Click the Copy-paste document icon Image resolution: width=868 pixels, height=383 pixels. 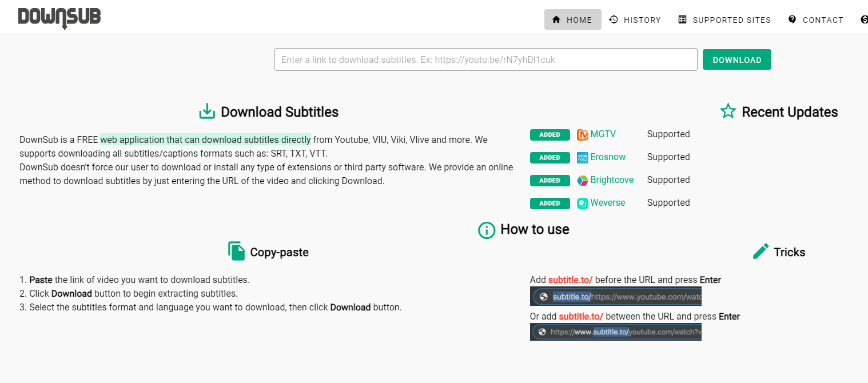(x=237, y=251)
